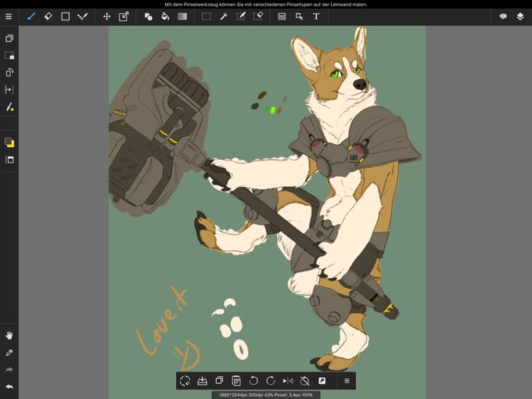Select the Eyedropper tool
This screenshot has width=532, height=399.
point(9,353)
